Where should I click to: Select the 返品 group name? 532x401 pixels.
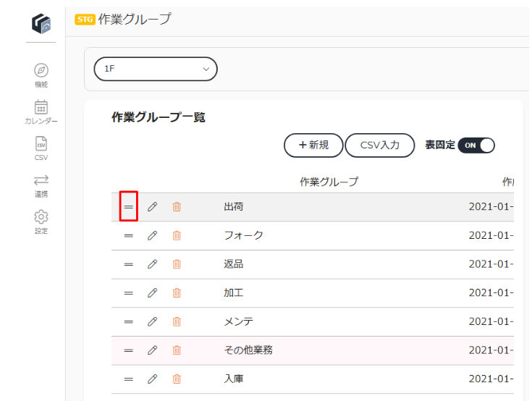click(233, 264)
